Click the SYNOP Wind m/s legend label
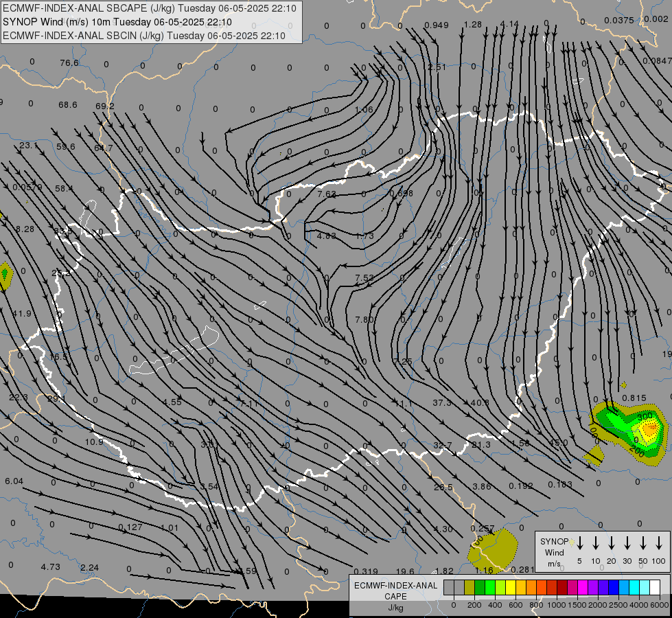Image resolution: width=672 pixels, height=618 pixels. click(x=555, y=552)
